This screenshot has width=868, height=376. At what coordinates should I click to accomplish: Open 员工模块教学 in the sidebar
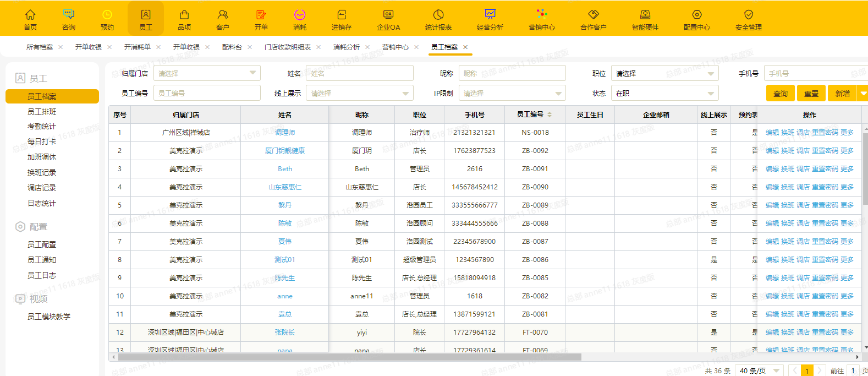pyautogui.click(x=49, y=317)
